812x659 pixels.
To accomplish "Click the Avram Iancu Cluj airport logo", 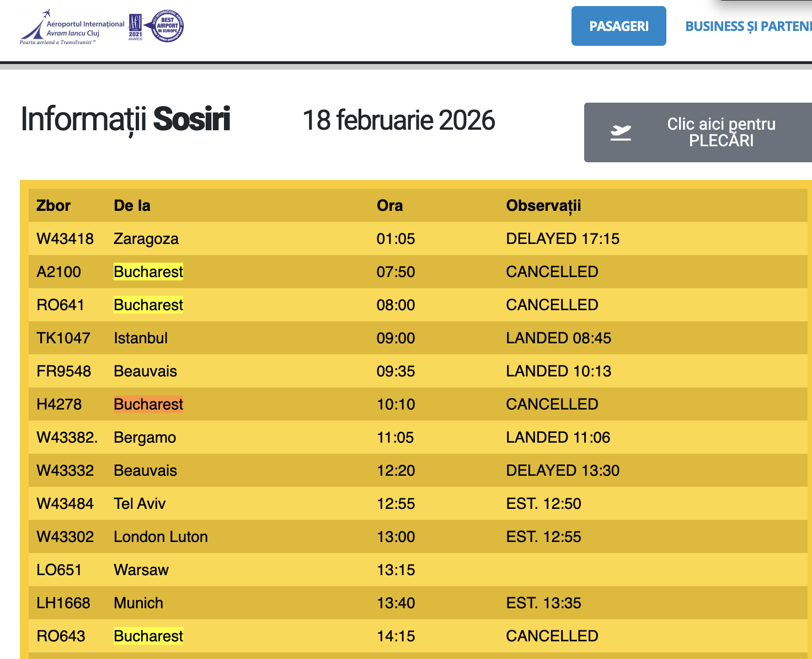I will pyautogui.click(x=72, y=28).
